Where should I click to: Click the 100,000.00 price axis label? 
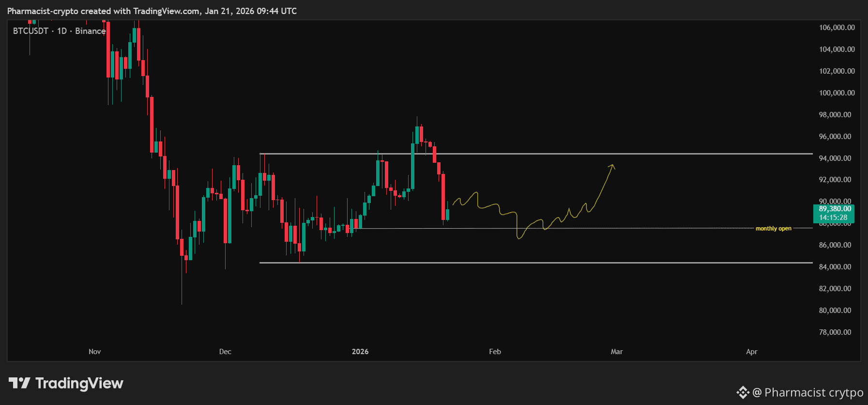pyautogui.click(x=837, y=93)
